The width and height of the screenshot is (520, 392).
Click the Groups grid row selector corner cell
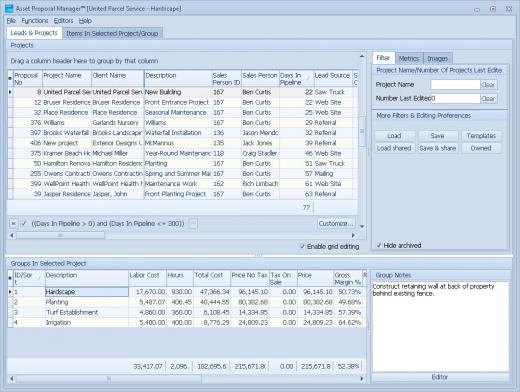tap(10, 278)
